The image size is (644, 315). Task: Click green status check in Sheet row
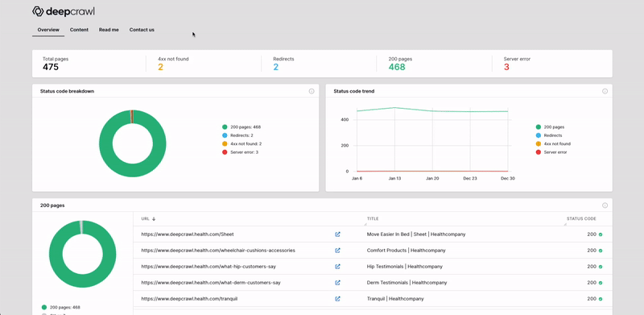[601, 234]
